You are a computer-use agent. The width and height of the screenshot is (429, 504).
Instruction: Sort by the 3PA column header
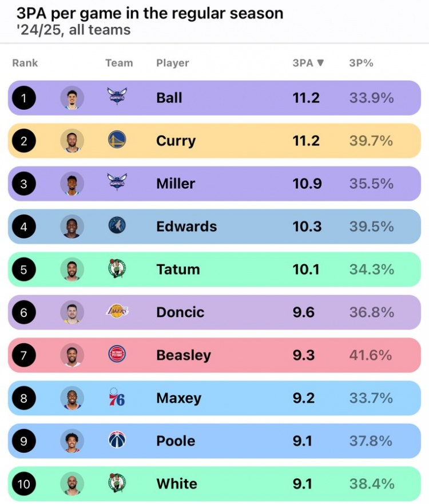pos(308,63)
